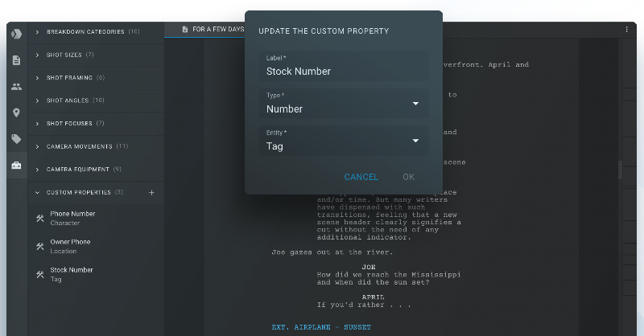644x336 pixels.
Task: Click the EXT. AIRPLANE - SUNSET scene heading
Action: 321,327
